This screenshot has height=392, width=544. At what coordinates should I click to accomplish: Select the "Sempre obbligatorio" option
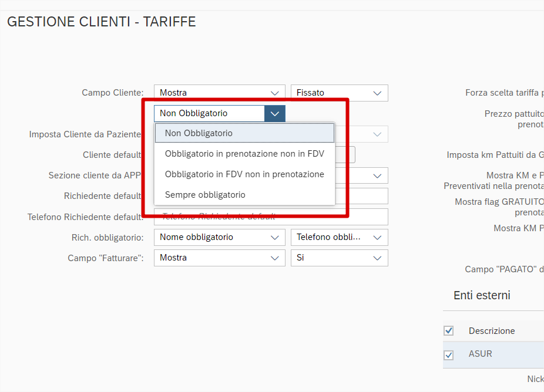point(205,195)
